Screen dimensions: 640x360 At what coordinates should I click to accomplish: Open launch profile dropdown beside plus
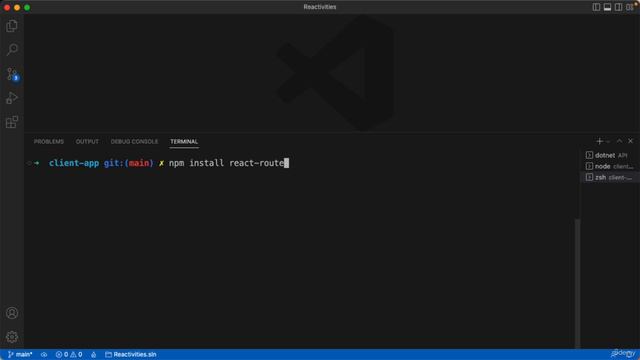[608, 142]
